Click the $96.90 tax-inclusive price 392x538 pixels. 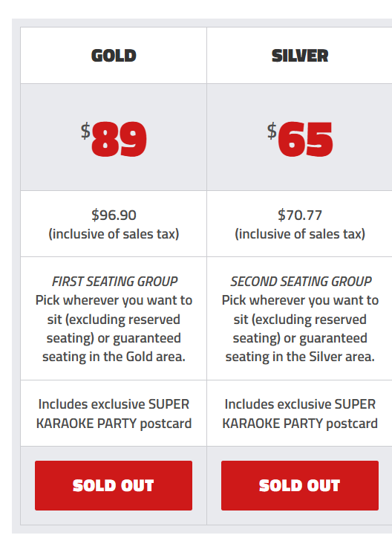point(114,215)
